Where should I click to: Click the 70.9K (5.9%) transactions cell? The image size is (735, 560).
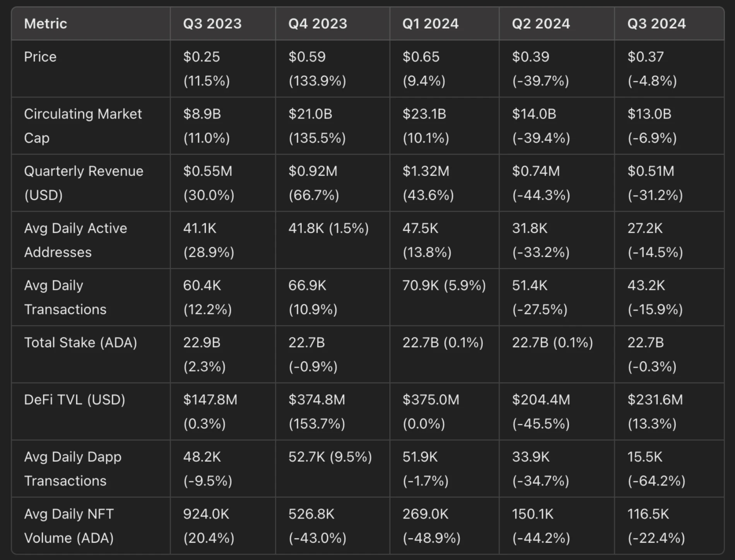point(444,285)
